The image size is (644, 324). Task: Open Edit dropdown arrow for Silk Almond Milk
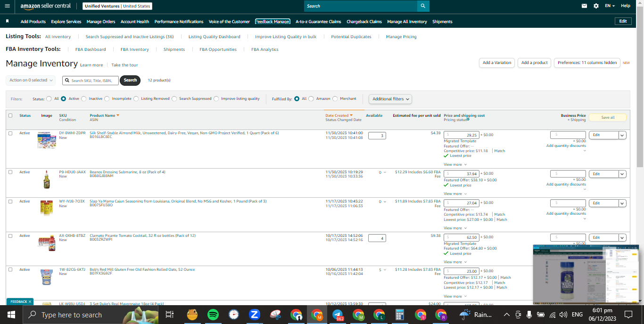point(622,135)
